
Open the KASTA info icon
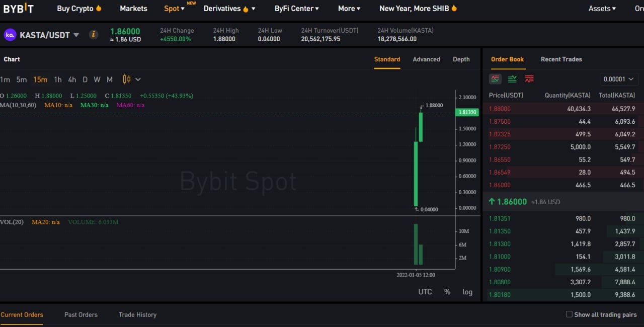tap(93, 35)
